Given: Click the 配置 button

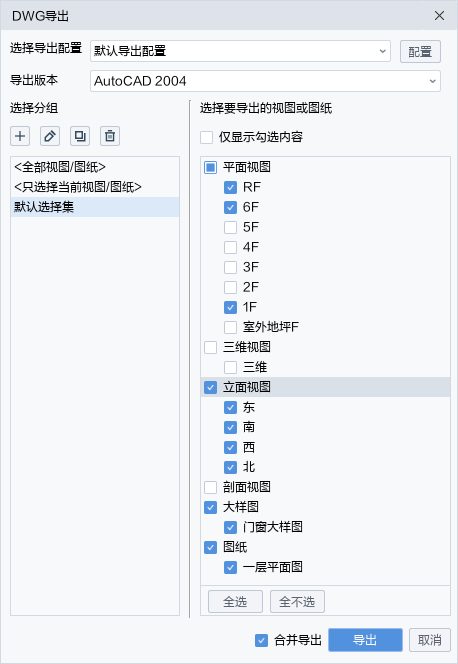Looking at the screenshot, I should (x=420, y=52).
